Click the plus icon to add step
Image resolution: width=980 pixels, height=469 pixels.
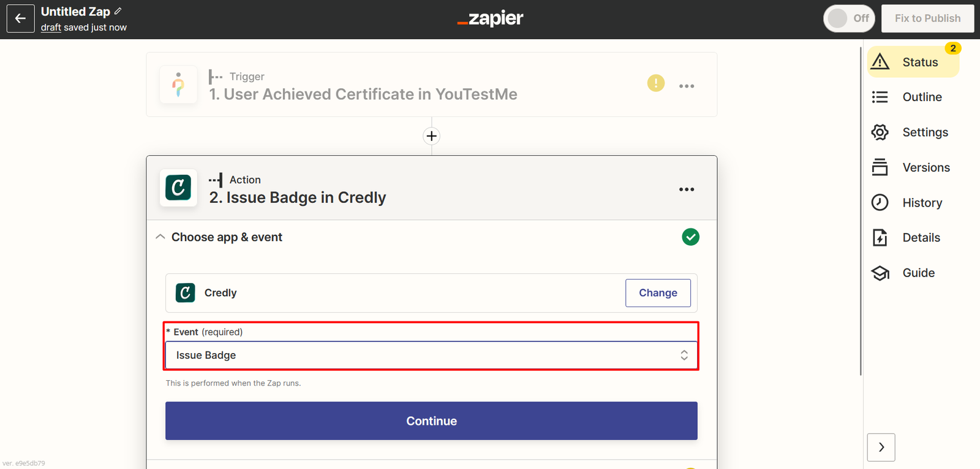coord(432,136)
